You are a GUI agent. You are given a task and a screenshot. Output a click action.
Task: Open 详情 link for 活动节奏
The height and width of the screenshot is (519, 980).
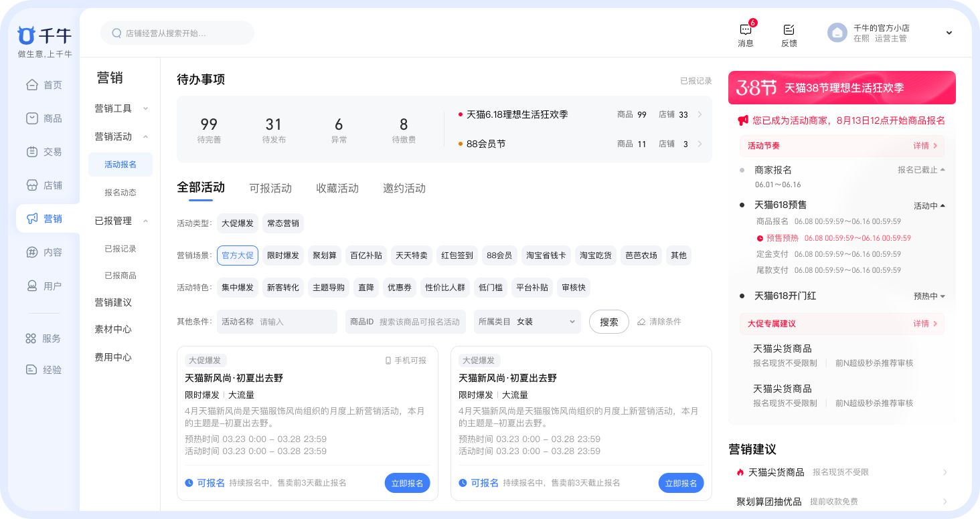pos(925,145)
